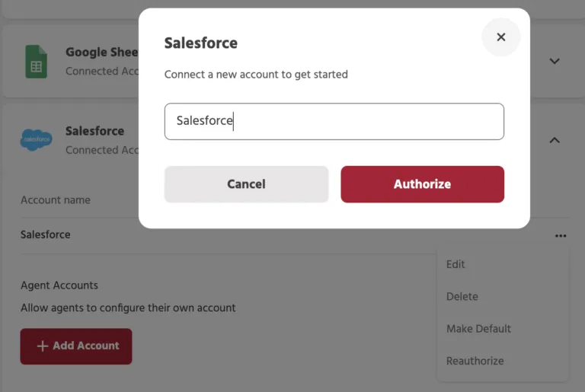Click the Google Sheets section title
The image size is (585, 392).
coord(101,52)
